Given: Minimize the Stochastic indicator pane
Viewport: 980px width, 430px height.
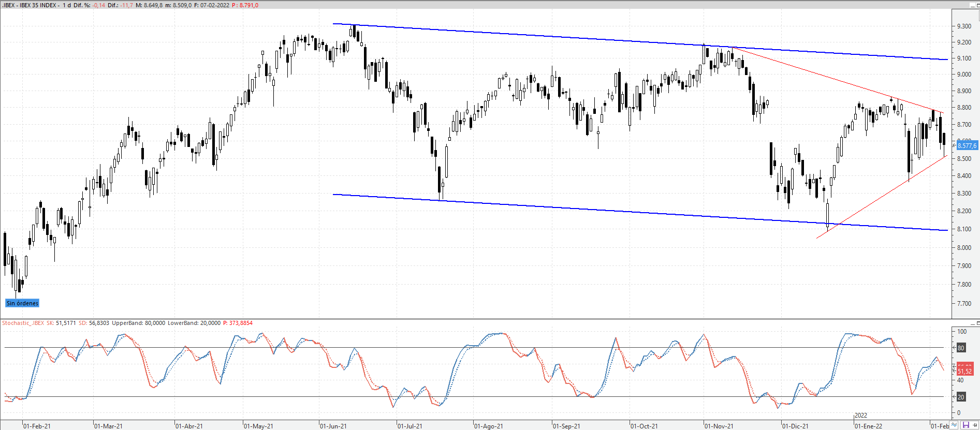Looking at the screenshot, I should click(x=973, y=323).
